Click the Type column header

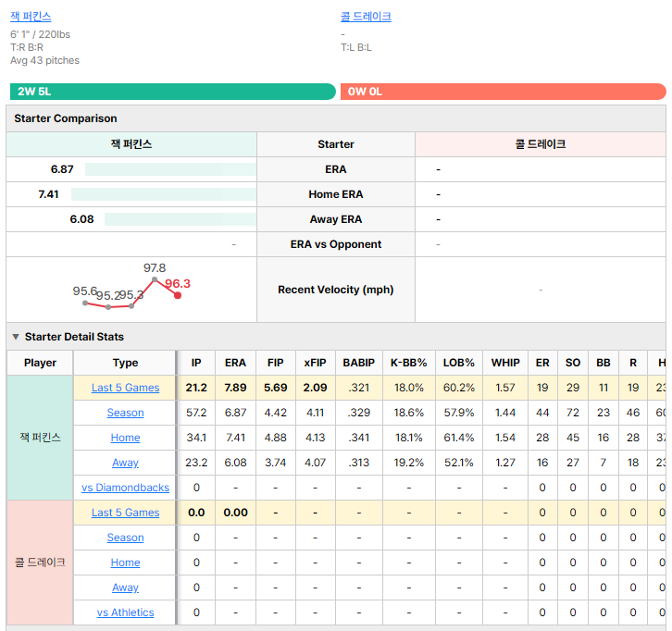click(125, 363)
